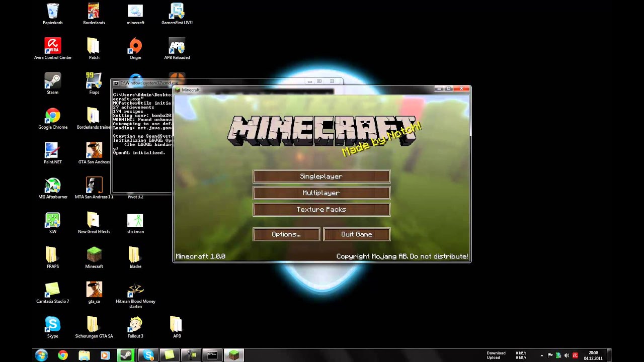
Task: Select the MSI Afterburner icon
Action: point(53,188)
